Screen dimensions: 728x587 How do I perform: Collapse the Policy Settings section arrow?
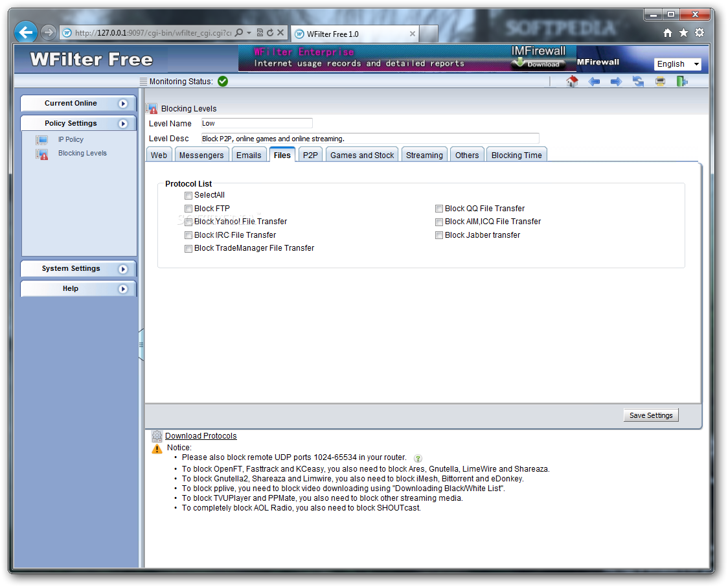pos(123,124)
